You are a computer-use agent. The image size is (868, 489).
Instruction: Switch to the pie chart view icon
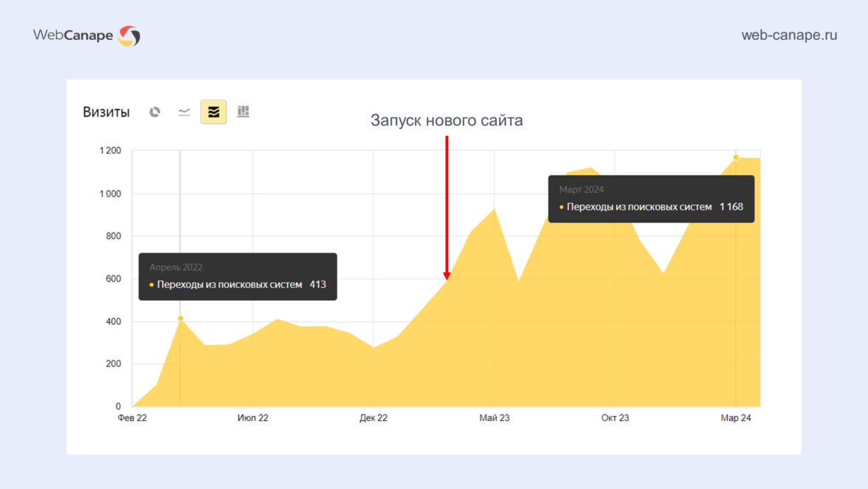coord(154,112)
